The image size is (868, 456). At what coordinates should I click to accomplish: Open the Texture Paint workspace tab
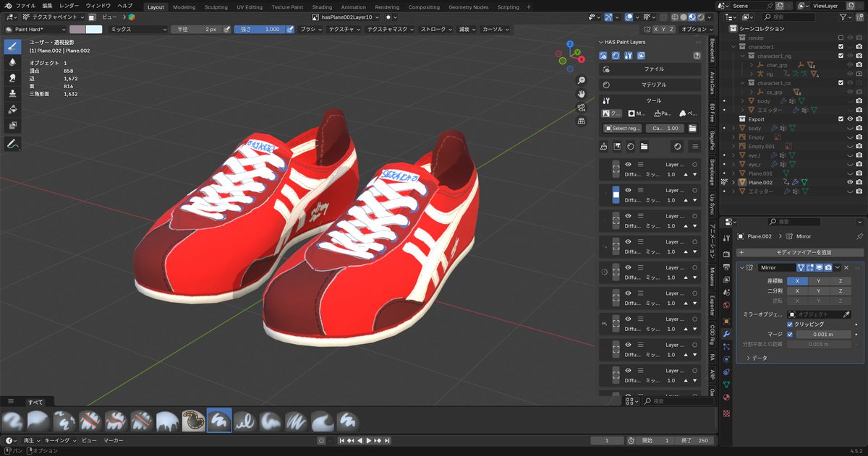(287, 7)
